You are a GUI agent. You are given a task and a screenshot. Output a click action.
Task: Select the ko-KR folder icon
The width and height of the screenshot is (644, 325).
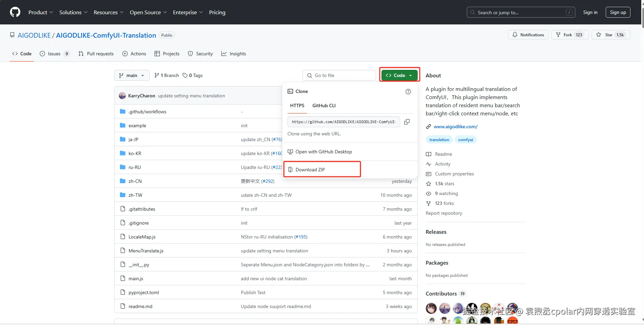[x=123, y=153]
